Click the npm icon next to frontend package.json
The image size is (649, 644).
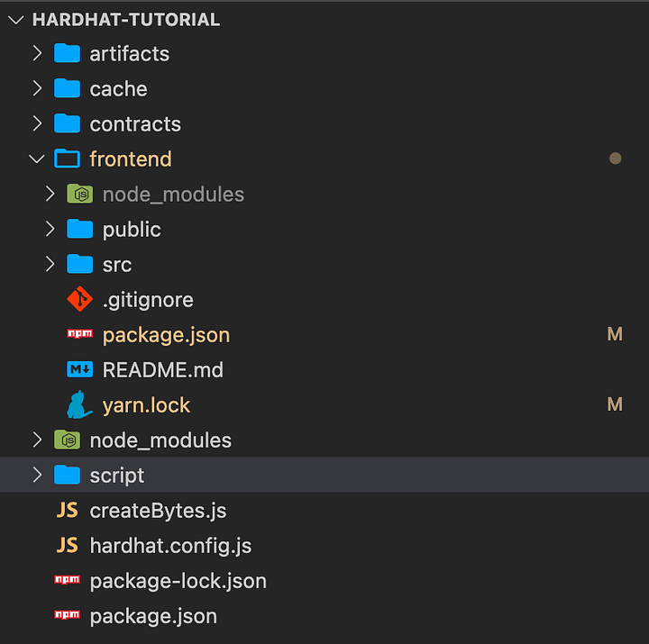79,335
